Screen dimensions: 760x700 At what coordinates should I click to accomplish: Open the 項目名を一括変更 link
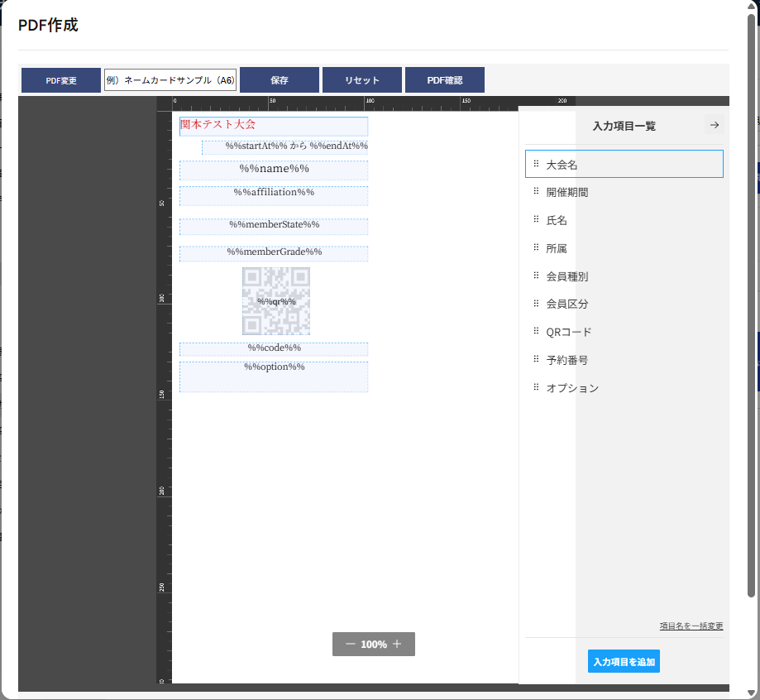[x=691, y=626]
